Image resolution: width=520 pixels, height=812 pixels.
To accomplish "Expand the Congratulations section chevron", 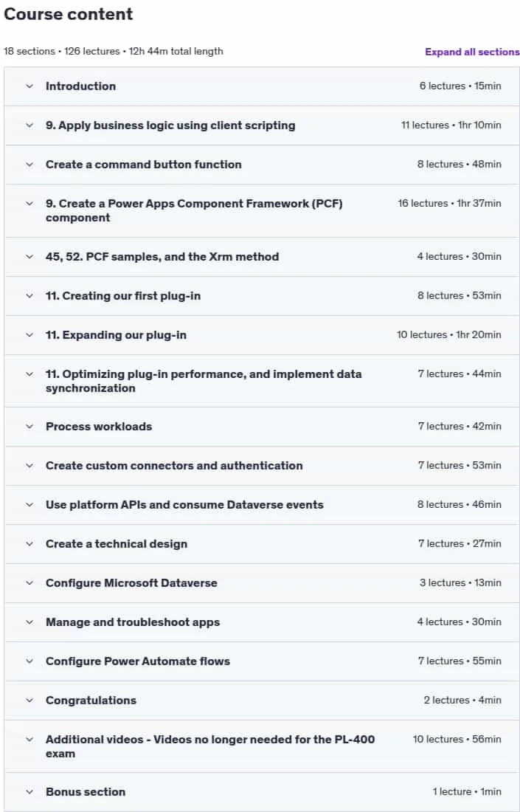I will (30, 701).
